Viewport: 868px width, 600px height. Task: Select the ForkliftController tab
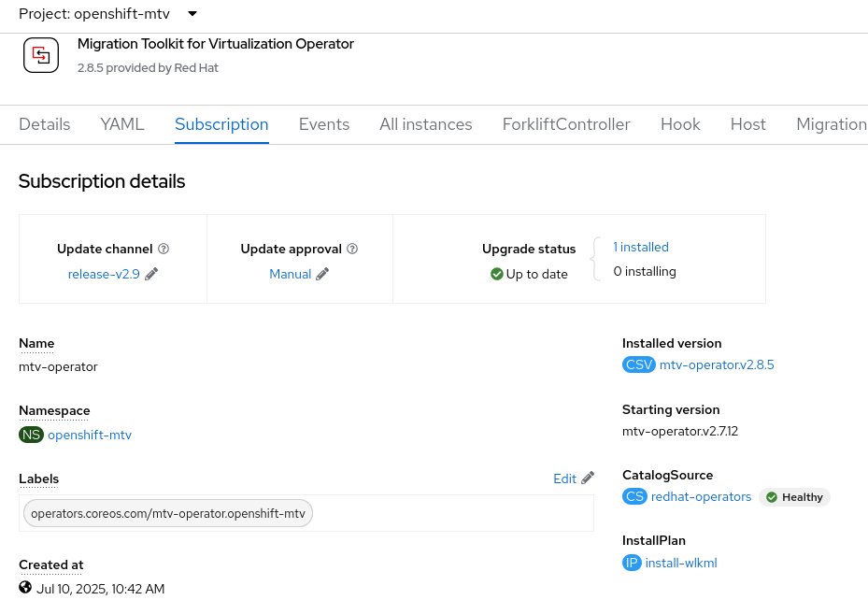tap(566, 124)
